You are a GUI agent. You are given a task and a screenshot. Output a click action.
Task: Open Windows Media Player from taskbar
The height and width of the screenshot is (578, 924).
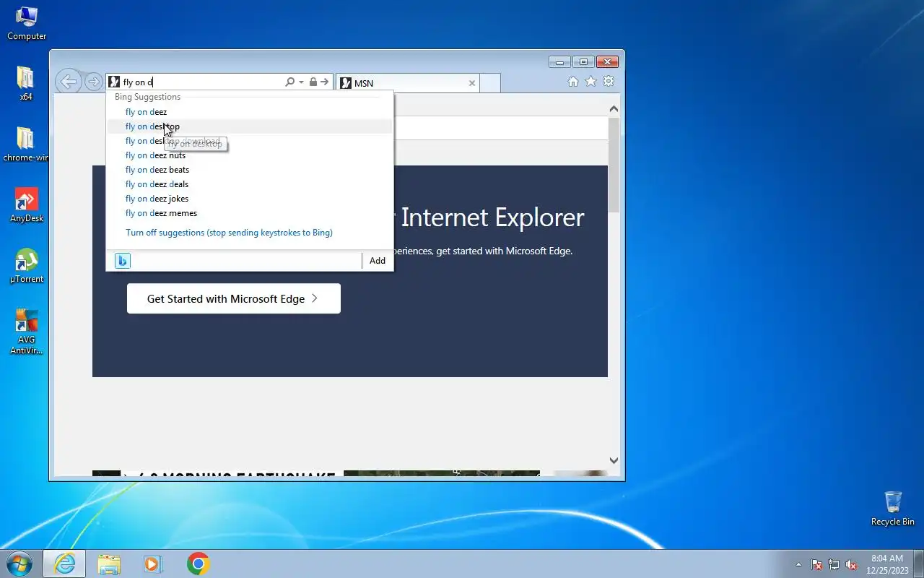tap(153, 564)
